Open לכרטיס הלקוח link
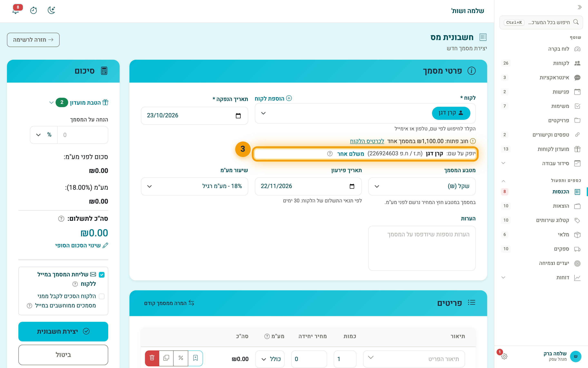Viewport: 588px width, 368px height. click(x=367, y=141)
